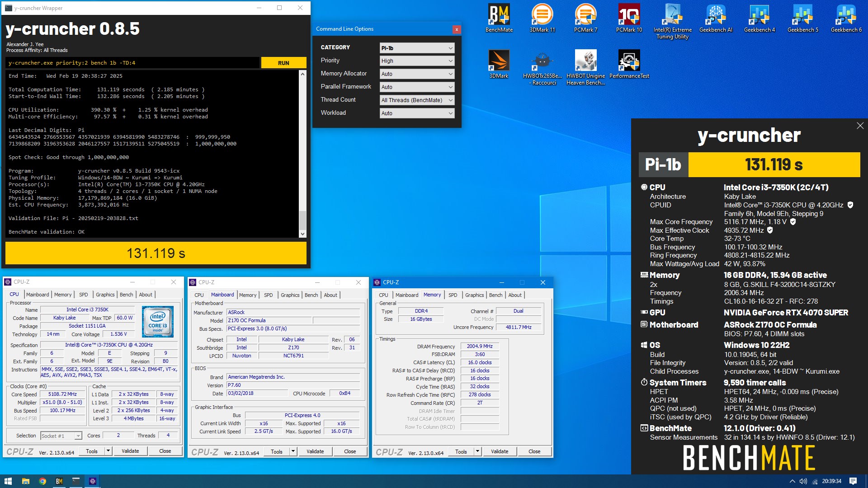Open File Explorer from the taskbar

click(x=25, y=481)
